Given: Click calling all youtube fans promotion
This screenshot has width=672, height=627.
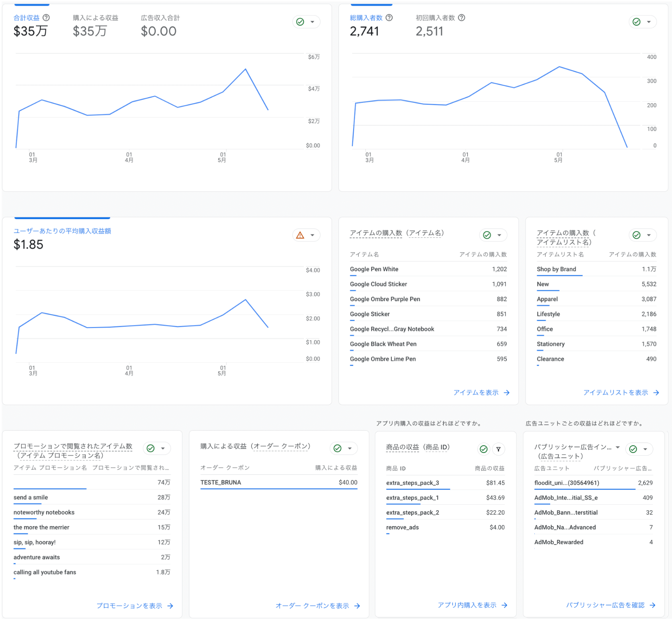Looking at the screenshot, I should 92,572.
